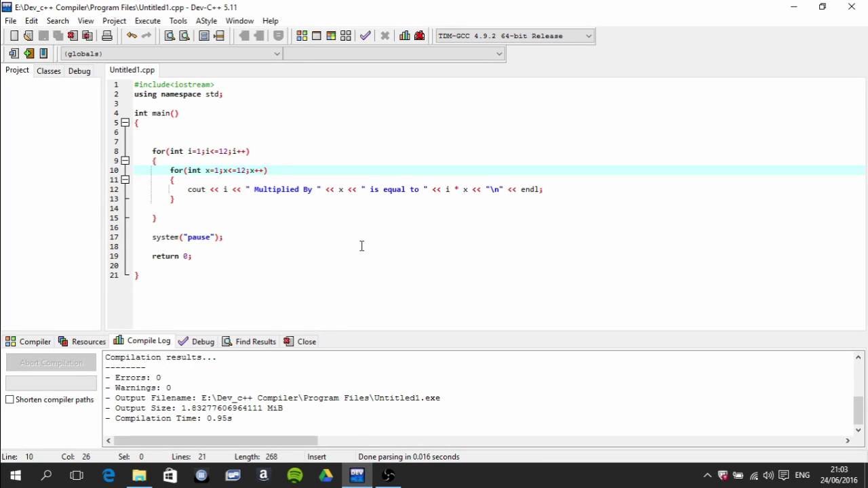
Task: Open profile analysis chart icon
Action: coord(405,36)
